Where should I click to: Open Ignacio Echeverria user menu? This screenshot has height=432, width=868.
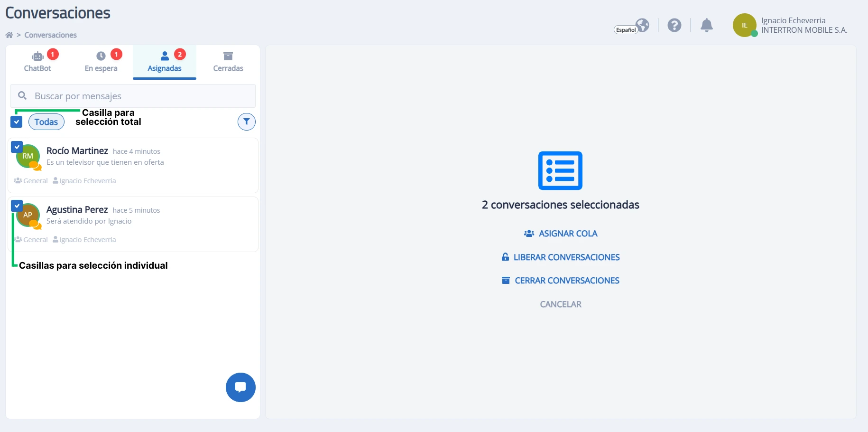pos(804,25)
